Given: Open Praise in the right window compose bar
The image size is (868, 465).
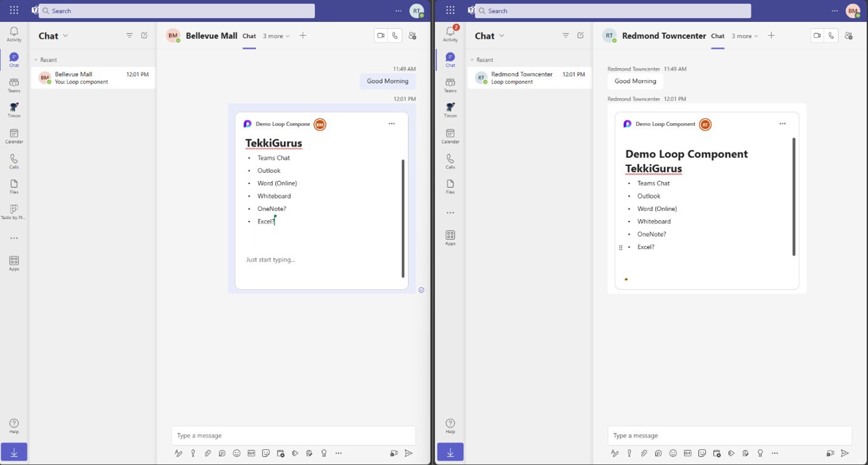Looking at the screenshot, I should tap(760, 453).
